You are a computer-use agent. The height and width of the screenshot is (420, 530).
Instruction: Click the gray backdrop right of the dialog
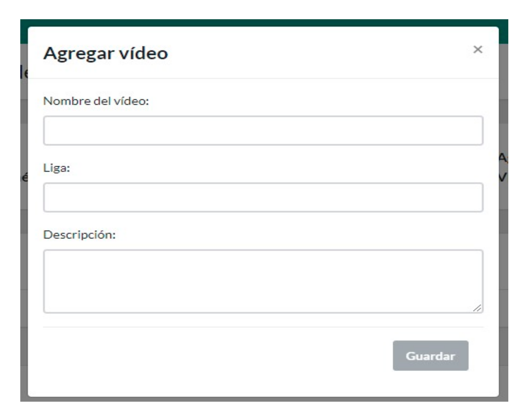coord(503,262)
